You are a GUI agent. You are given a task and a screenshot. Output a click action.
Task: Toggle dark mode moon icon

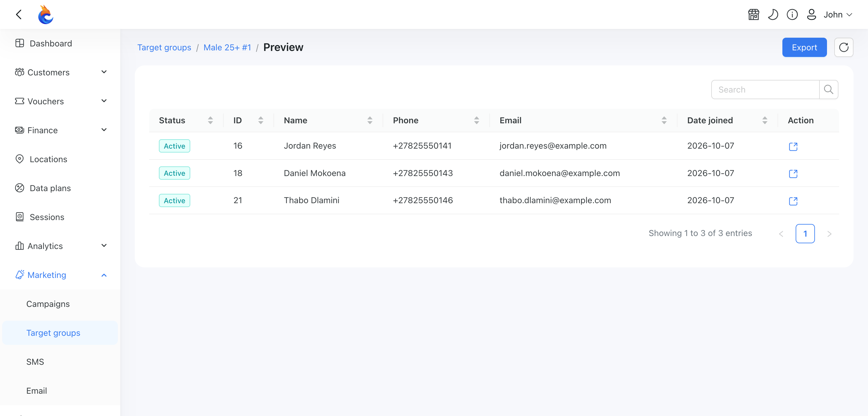click(x=773, y=14)
